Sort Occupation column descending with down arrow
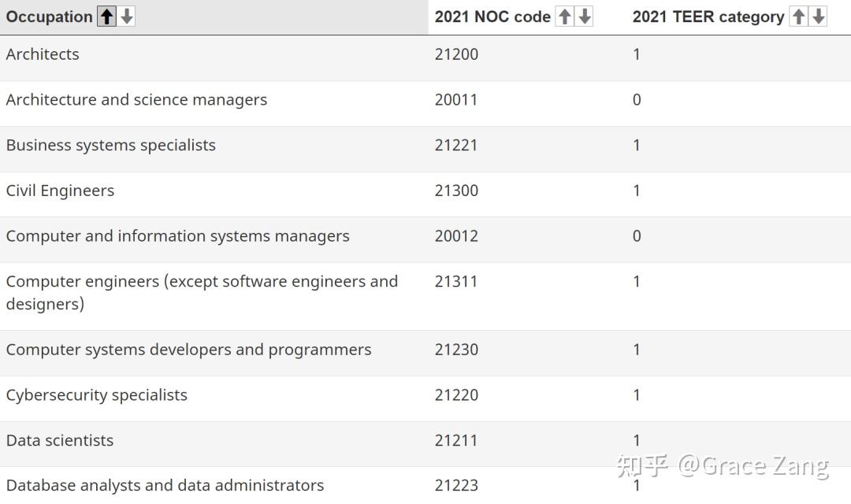The width and height of the screenshot is (851, 504). coord(126,17)
